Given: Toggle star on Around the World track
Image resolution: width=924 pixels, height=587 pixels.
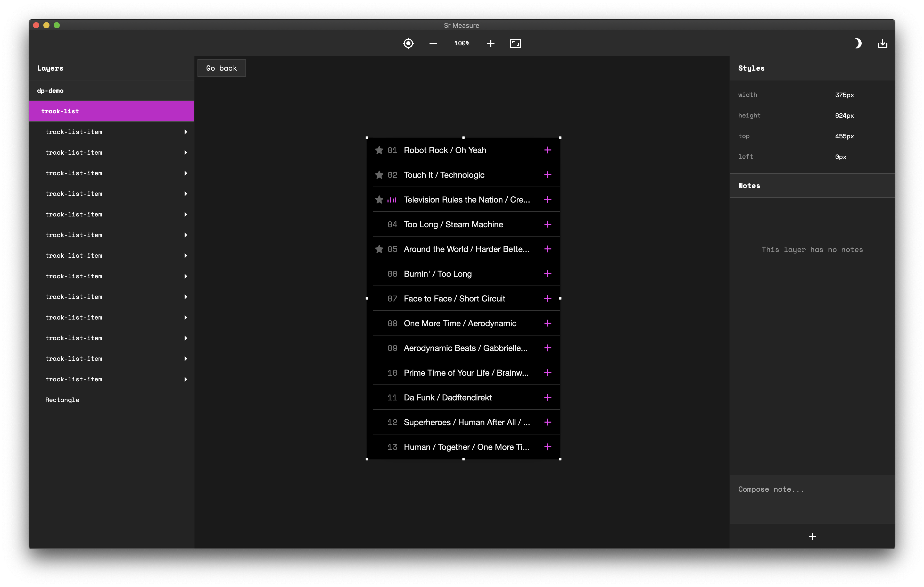Looking at the screenshot, I should pyautogui.click(x=379, y=249).
